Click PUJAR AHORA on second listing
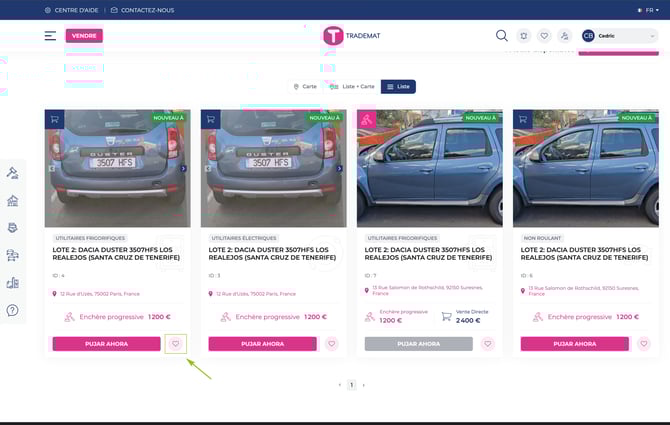The width and height of the screenshot is (670, 425). pyautogui.click(x=258, y=343)
